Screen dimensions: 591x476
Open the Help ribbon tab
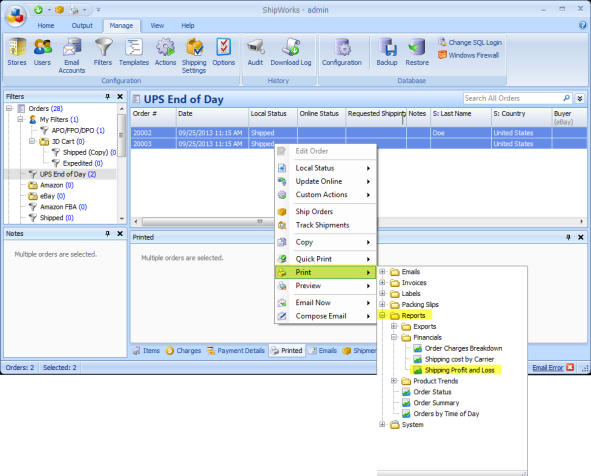[x=187, y=25]
